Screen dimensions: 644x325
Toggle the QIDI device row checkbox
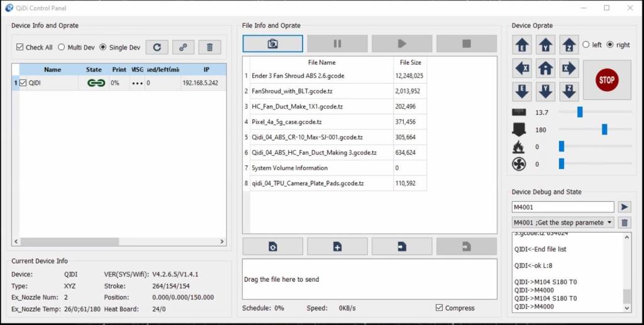click(23, 83)
